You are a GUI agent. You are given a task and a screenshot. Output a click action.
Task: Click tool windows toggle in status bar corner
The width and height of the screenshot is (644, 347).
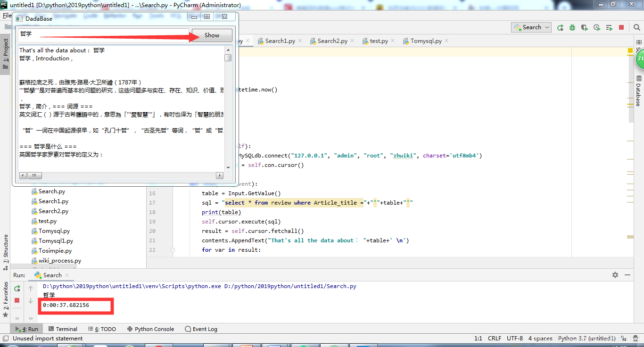click(x=5, y=338)
